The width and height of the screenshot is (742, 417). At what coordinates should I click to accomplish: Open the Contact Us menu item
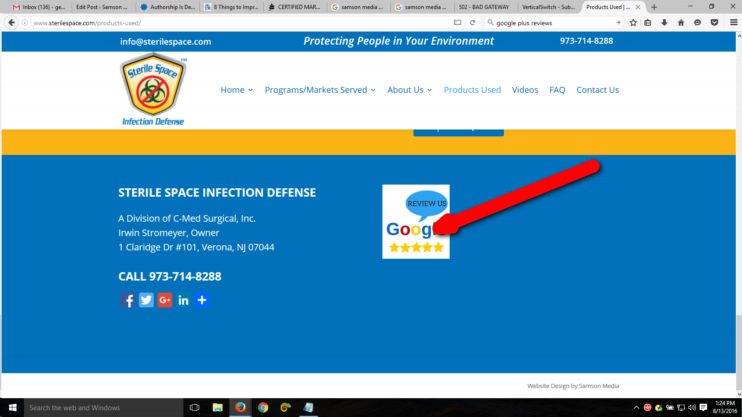(x=598, y=90)
